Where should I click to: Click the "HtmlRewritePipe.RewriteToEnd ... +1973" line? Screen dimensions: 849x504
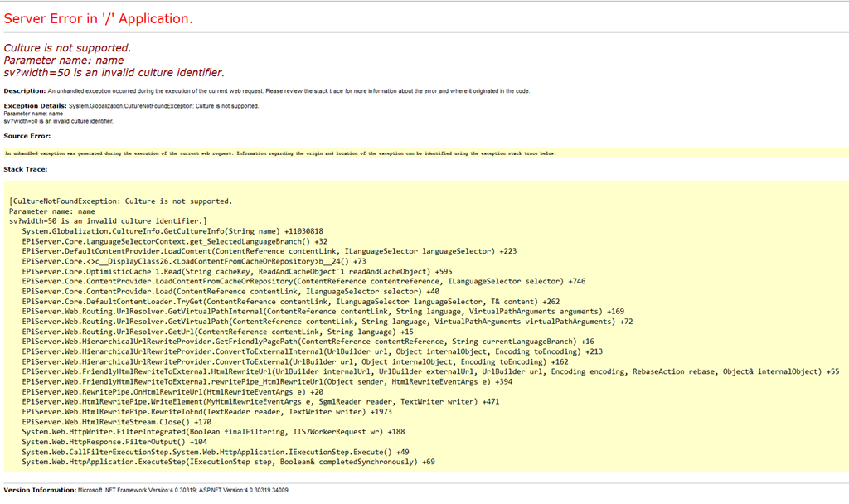coord(206,412)
